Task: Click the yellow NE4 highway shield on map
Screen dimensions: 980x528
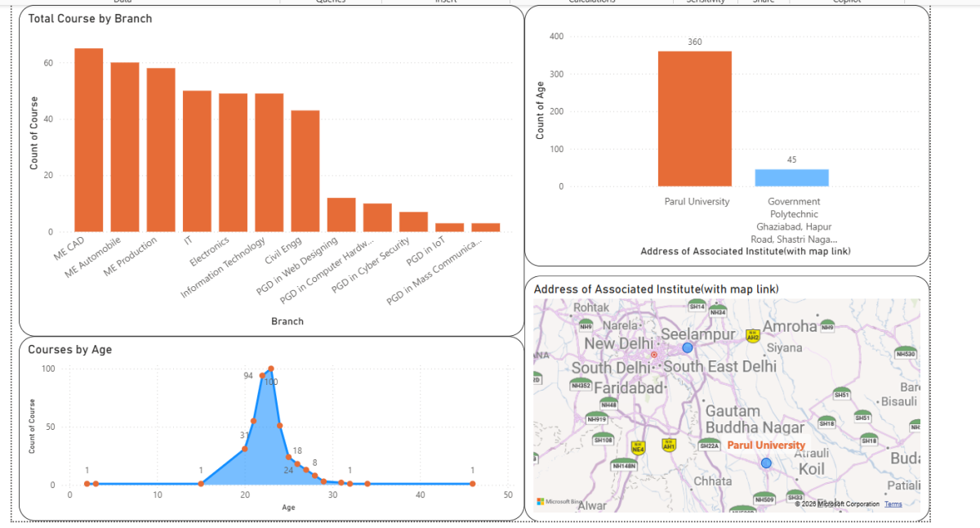Action: tap(639, 448)
